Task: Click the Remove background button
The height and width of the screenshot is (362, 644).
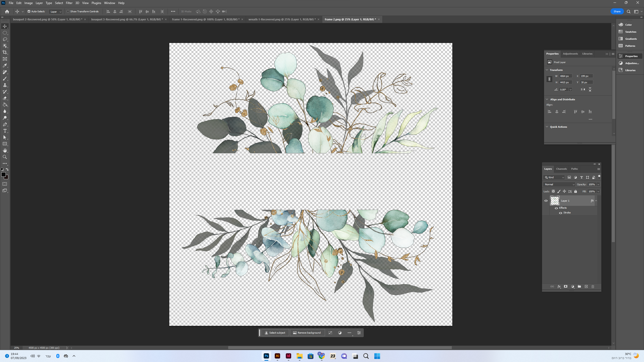Action: click(x=307, y=333)
